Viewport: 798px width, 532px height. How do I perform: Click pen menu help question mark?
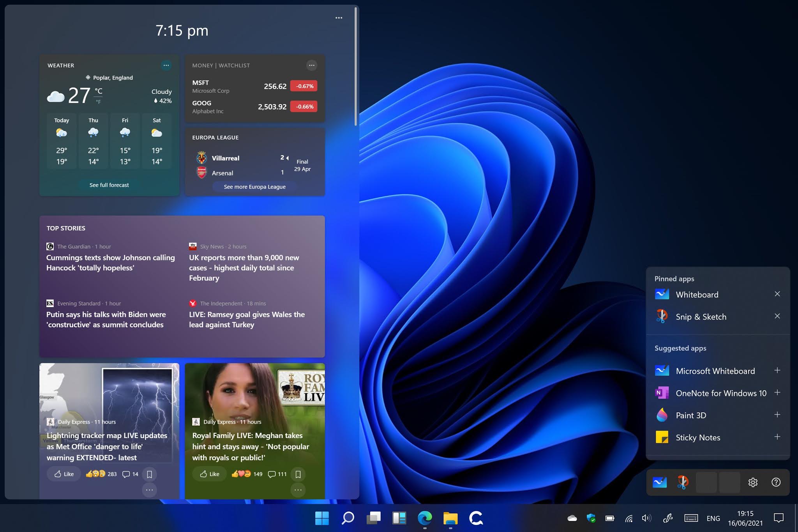pyautogui.click(x=776, y=482)
